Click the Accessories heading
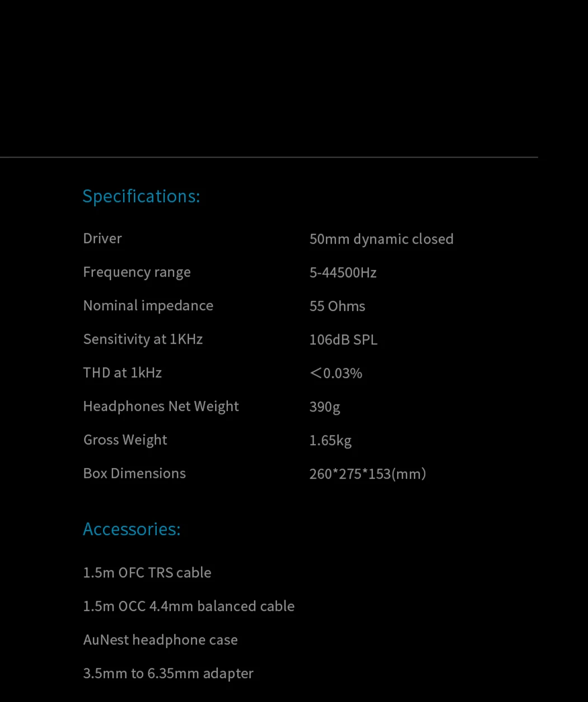 [x=132, y=529]
